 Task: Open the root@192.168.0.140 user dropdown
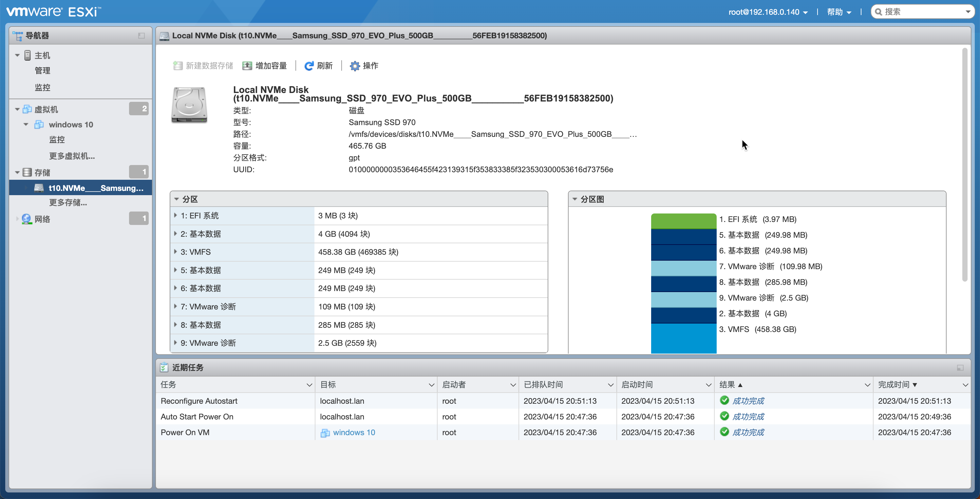768,12
